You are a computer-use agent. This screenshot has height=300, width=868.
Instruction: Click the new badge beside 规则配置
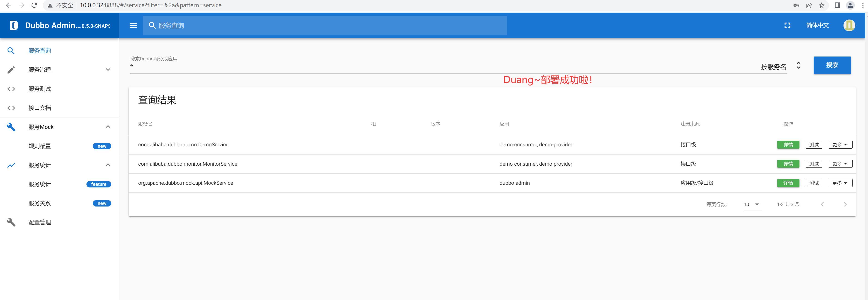click(102, 146)
